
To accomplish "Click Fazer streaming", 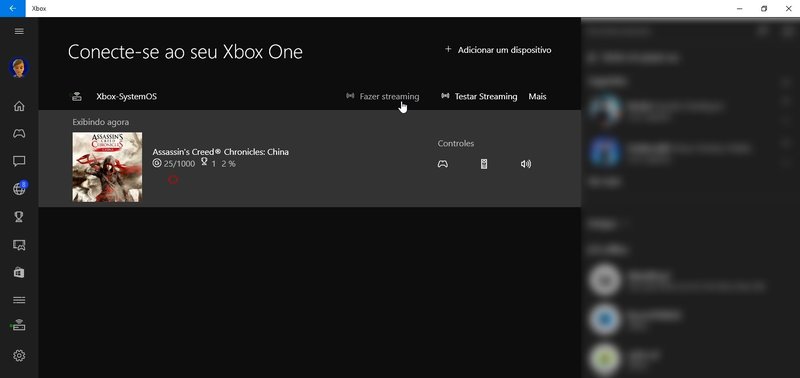I will click(x=382, y=96).
